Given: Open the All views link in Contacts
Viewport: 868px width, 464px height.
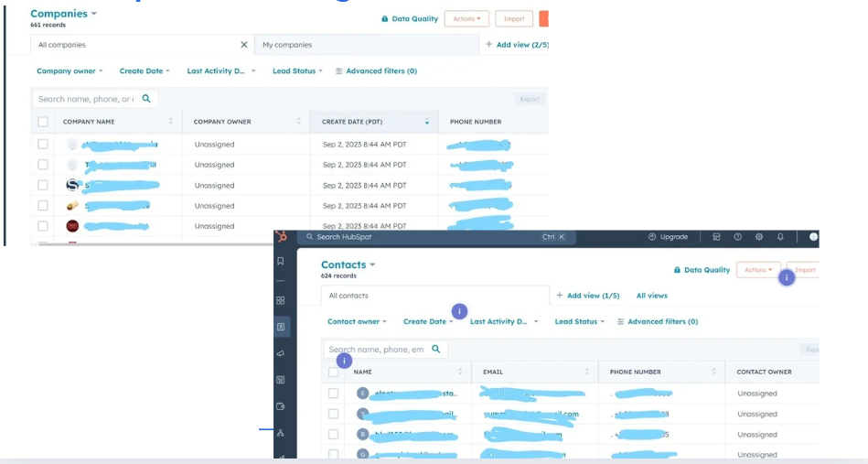Looking at the screenshot, I should click(x=651, y=296).
